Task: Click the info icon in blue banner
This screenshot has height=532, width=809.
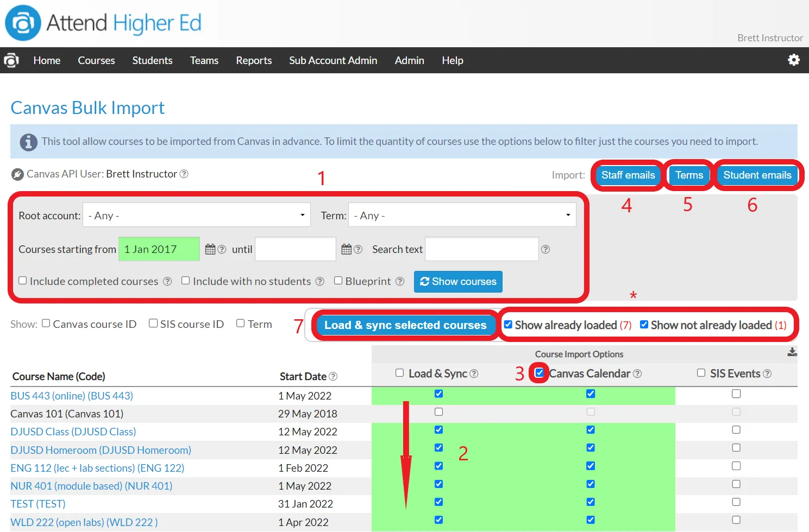Action: [x=28, y=142]
